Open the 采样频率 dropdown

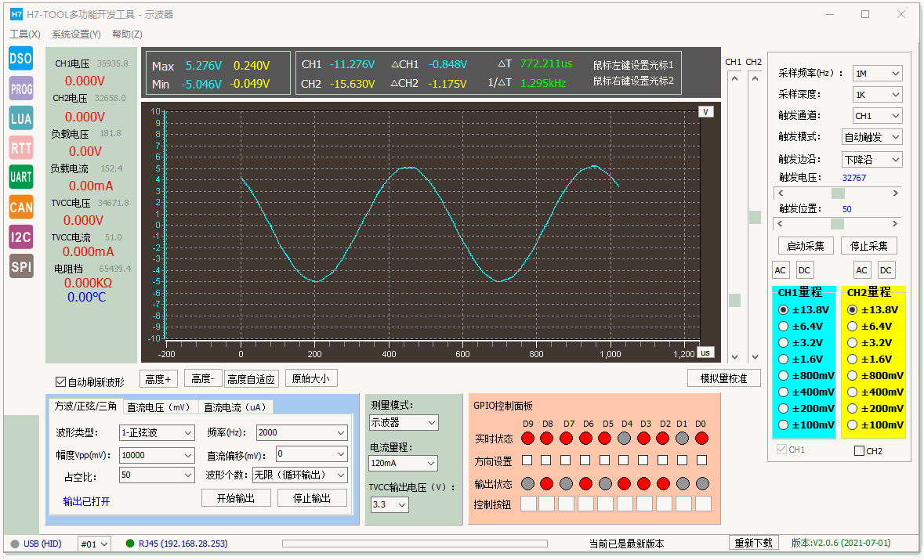[x=878, y=74]
